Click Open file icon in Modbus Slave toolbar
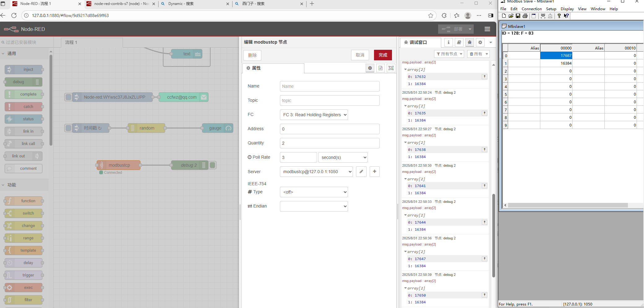The height and width of the screenshot is (308, 644). (x=511, y=16)
